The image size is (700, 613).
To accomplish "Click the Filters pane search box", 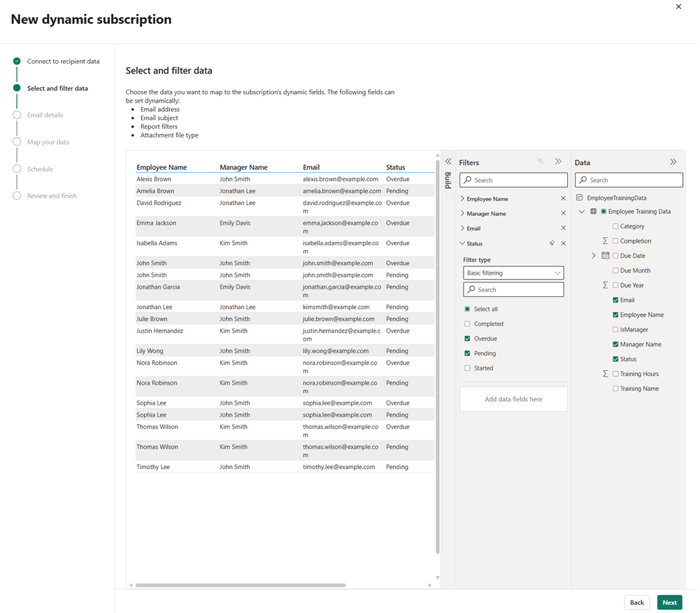I will [513, 180].
